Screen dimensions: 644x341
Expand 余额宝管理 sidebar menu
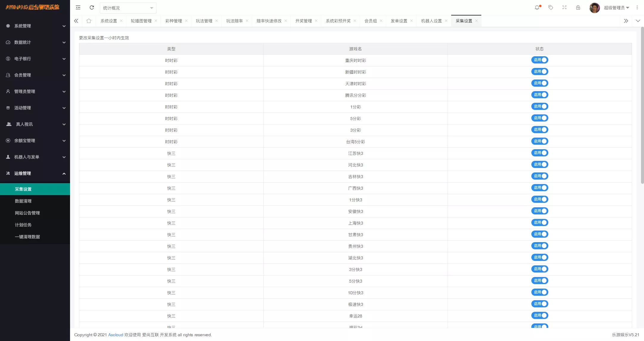(35, 141)
